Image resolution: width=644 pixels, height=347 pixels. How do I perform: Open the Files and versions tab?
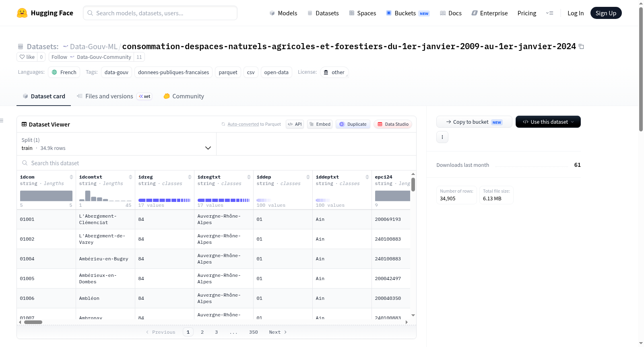(x=114, y=96)
